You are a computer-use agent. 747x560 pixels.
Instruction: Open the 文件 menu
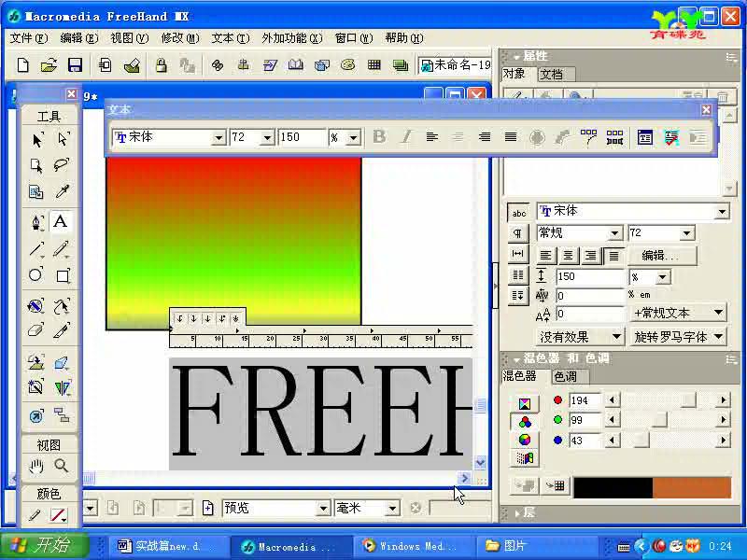coord(29,38)
